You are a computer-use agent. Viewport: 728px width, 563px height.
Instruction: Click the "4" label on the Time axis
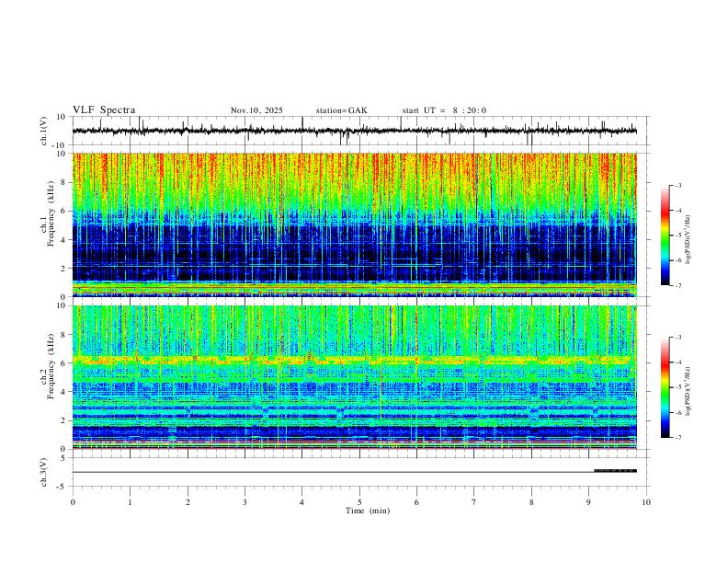[302, 502]
